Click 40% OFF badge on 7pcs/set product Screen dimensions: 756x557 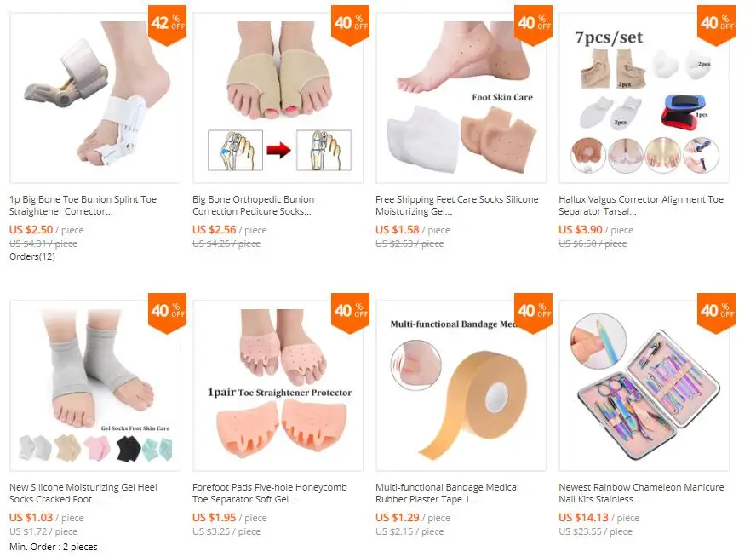tap(717, 25)
